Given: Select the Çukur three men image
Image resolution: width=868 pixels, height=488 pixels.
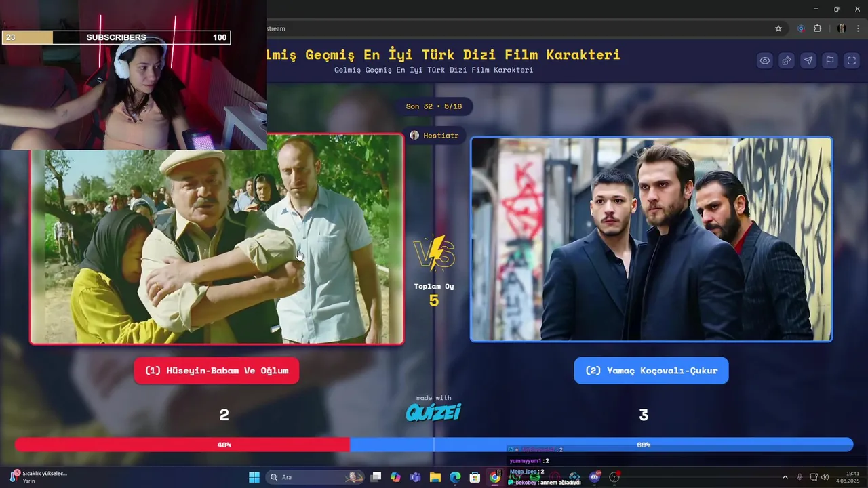Looking at the screenshot, I should point(651,239).
